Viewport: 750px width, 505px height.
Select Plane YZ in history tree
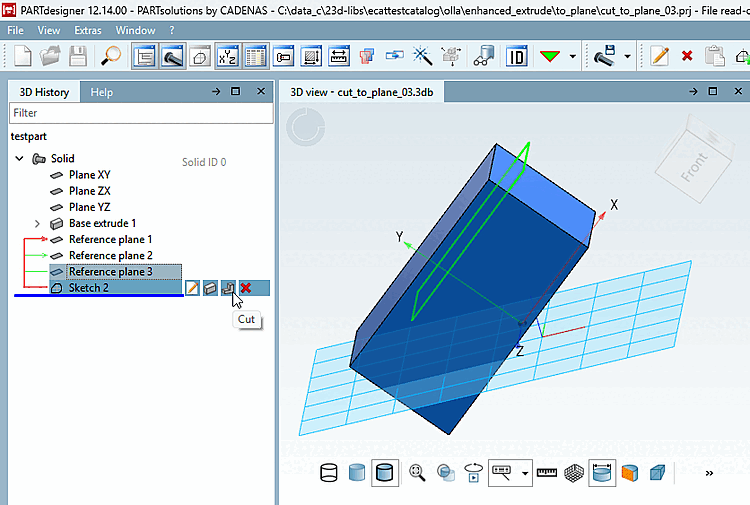point(89,208)
